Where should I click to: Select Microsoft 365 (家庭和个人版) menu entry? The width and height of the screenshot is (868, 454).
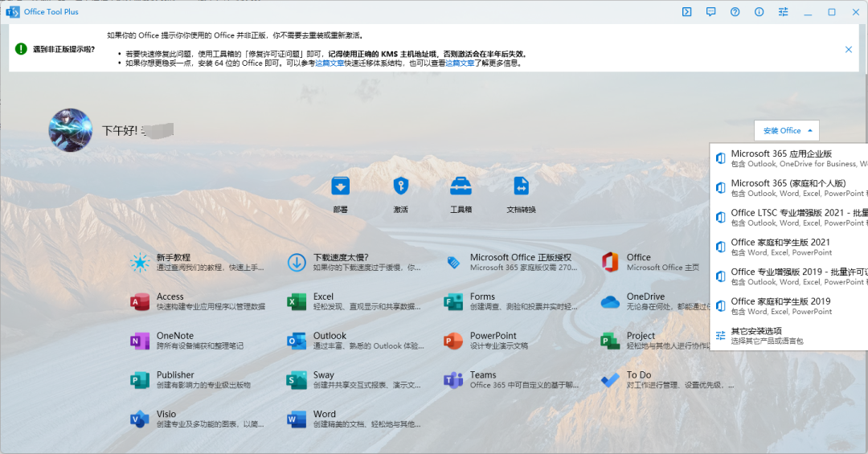(x=789, y=188)
